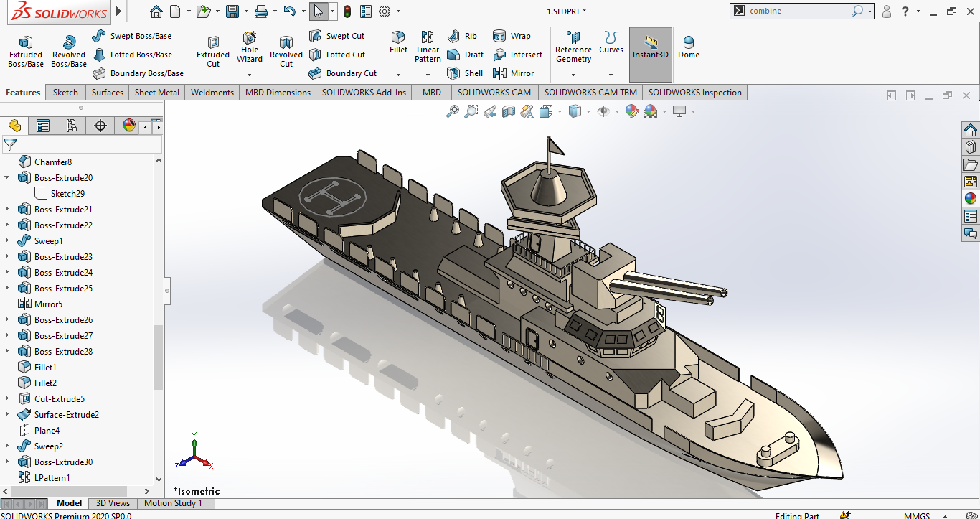Viewport: 980px width, 519px height.
Task: Open the ConfigurationManager tab icon
Action: click(x=72, y=126)
